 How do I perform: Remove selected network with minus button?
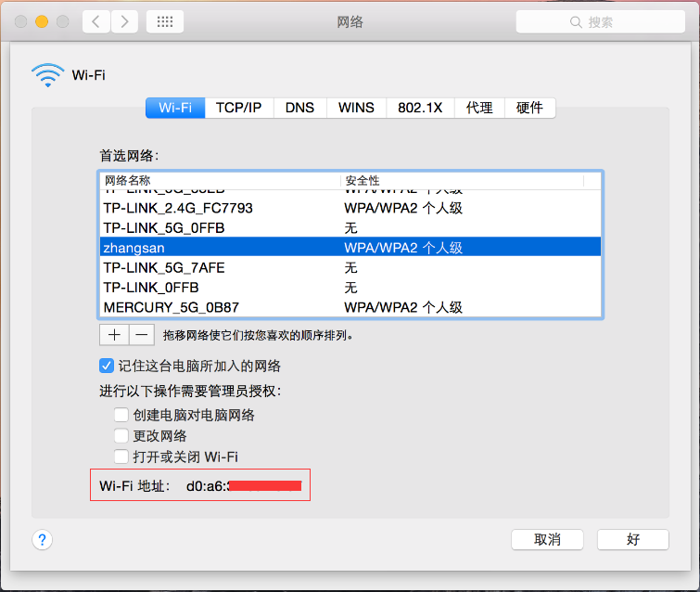[141, 334]
